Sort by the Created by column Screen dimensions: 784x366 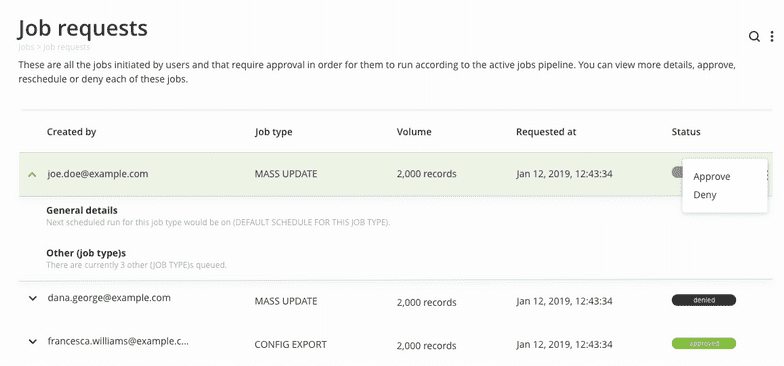(x=72, y=132)
